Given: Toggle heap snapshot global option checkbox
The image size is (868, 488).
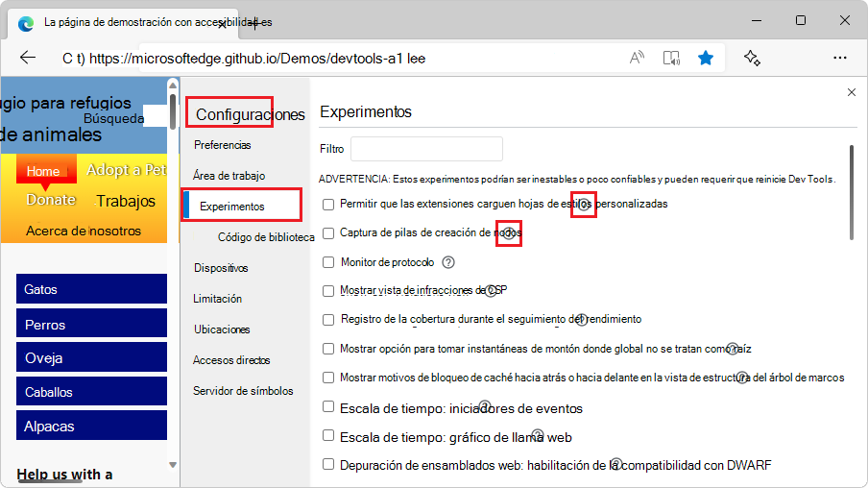Looking at the screenshot, I should (x=328, y=349).
